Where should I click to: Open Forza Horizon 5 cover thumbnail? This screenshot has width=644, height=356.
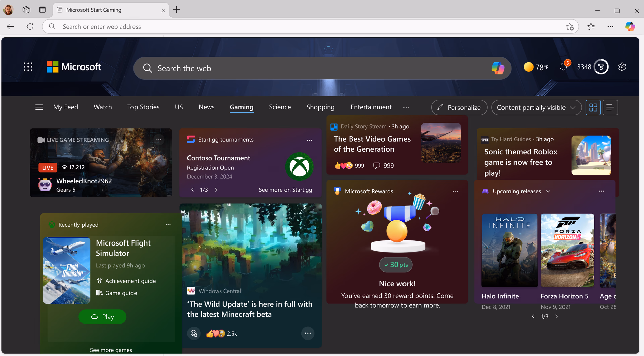coord(568,251)
